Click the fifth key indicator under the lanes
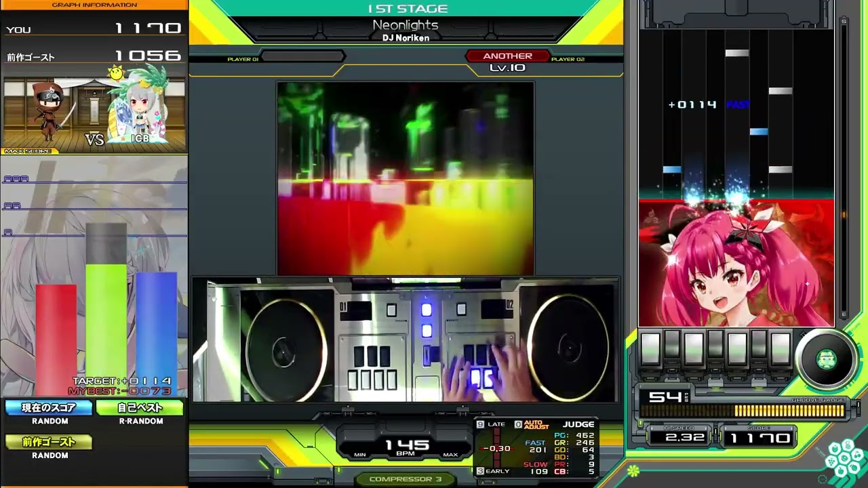Viewport: 868px width, 488px height. point(737,348)
